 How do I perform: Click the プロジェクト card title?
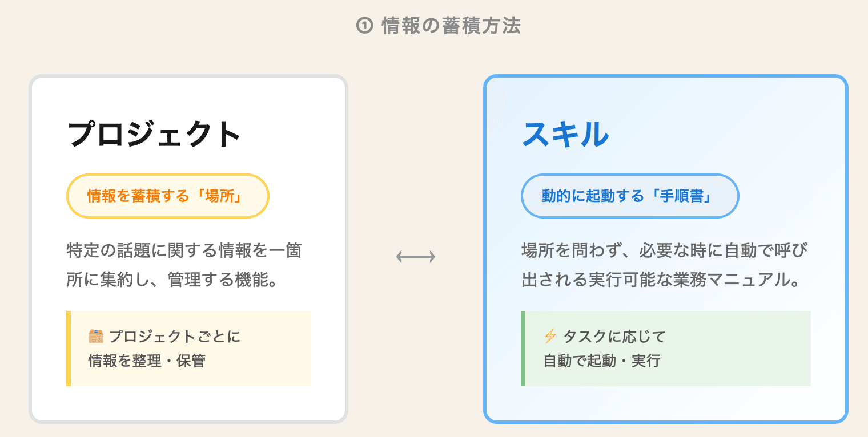[154, 135]
